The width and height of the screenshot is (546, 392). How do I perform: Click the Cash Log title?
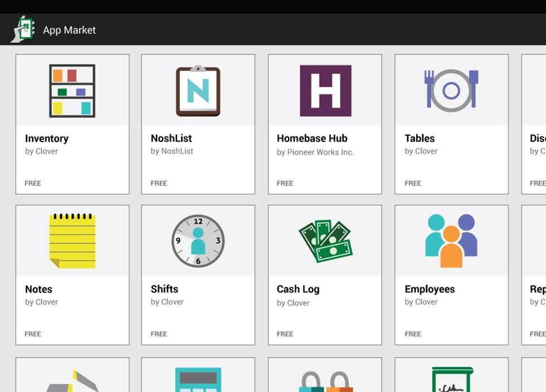[298, 290]
